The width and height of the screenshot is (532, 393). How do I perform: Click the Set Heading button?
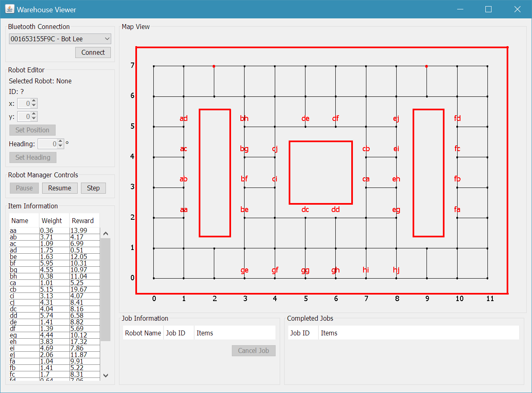(33, 157)
